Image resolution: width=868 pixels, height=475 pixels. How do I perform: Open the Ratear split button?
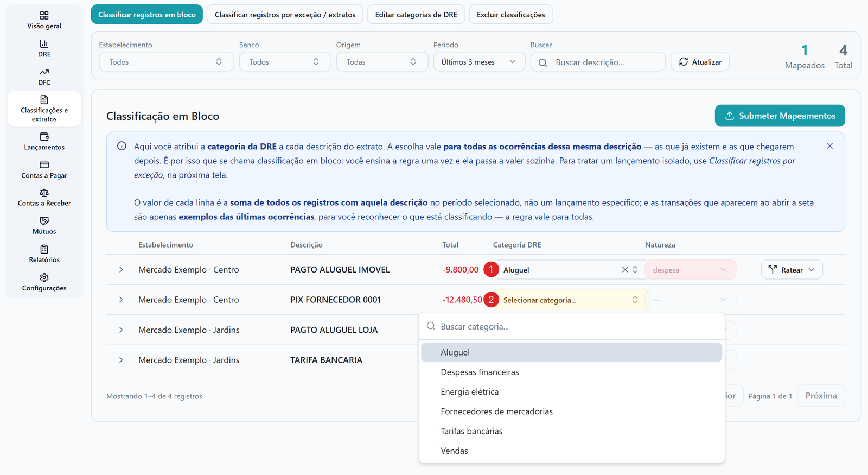792,270
